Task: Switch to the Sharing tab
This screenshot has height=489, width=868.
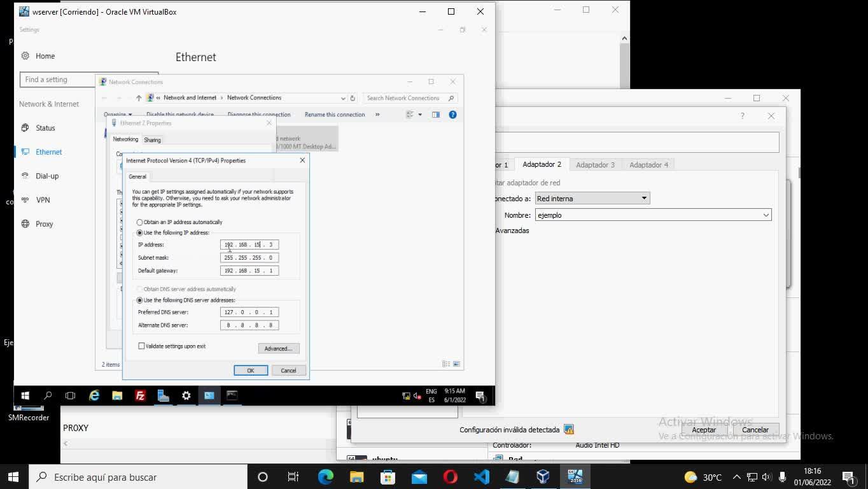Action: 152,140
